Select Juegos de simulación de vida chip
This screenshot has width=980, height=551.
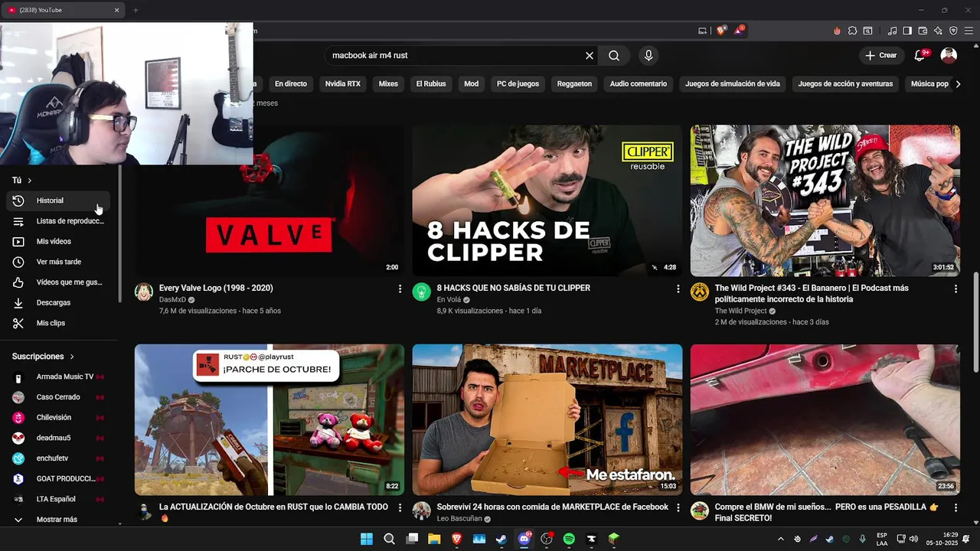[x=733, y=84]
